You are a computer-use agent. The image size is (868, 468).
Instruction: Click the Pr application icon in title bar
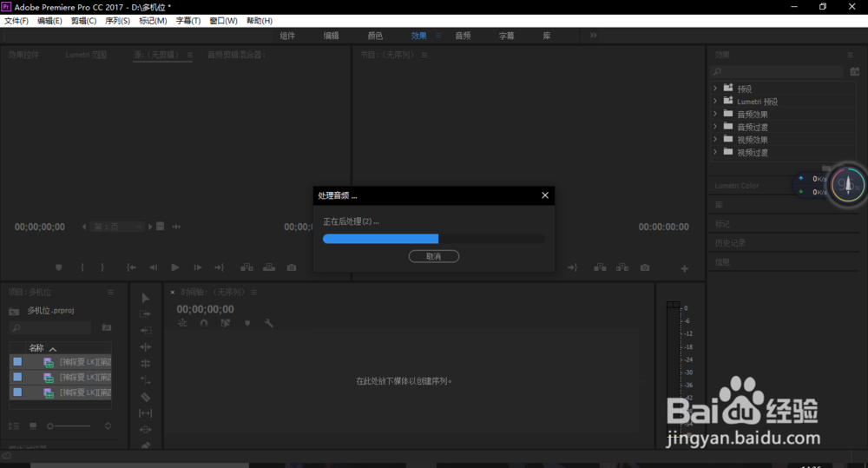tap(6, 7)
